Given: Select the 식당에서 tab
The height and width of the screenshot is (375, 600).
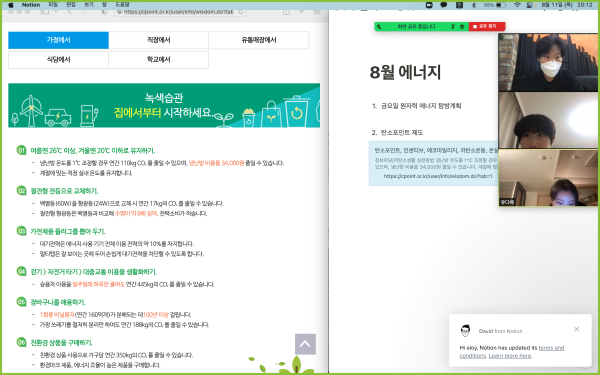Looking at the screenshot, I should pos(59,60).
